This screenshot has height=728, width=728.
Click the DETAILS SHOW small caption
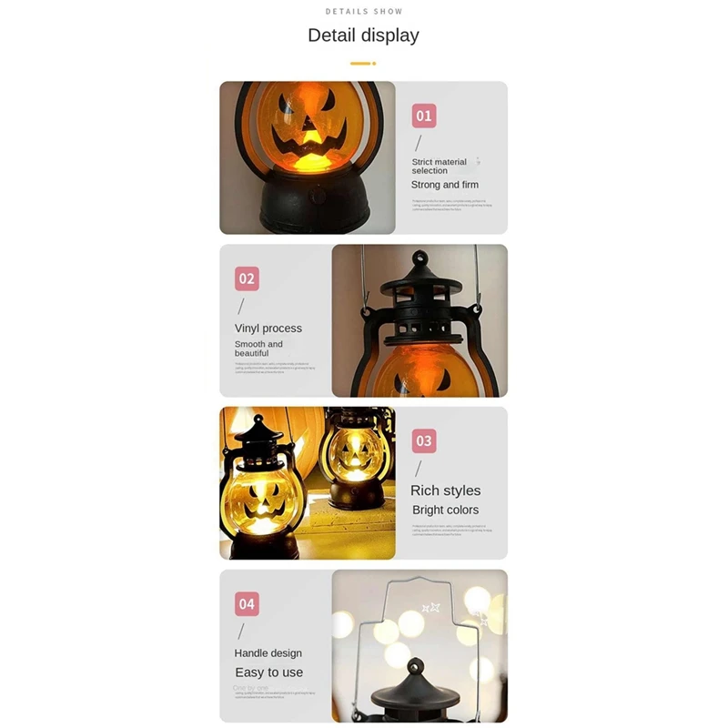click(364, 12)
